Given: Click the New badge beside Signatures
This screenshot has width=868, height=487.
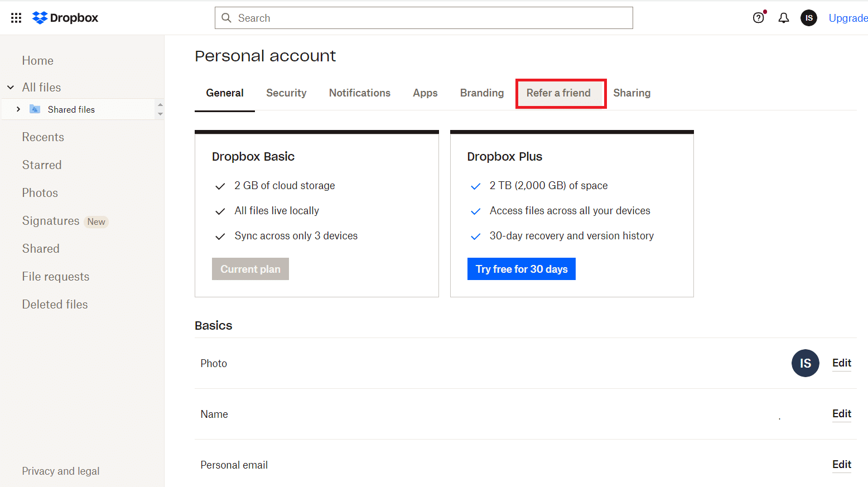Looking at the screenshot, I should (x=96, y=222).
